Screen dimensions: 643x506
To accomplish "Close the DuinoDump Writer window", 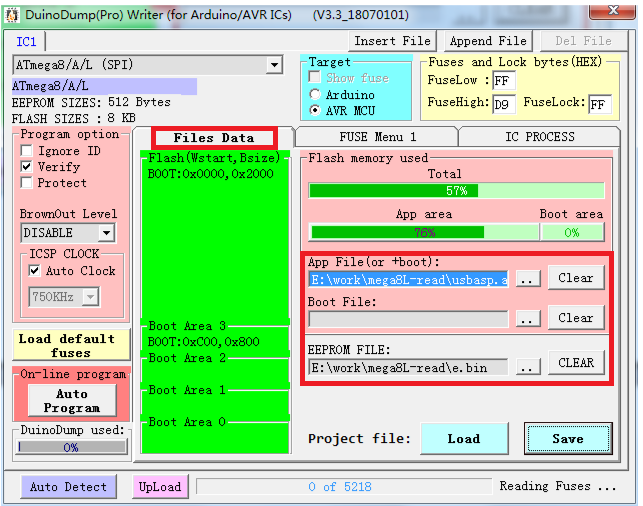I will point(612,10).
